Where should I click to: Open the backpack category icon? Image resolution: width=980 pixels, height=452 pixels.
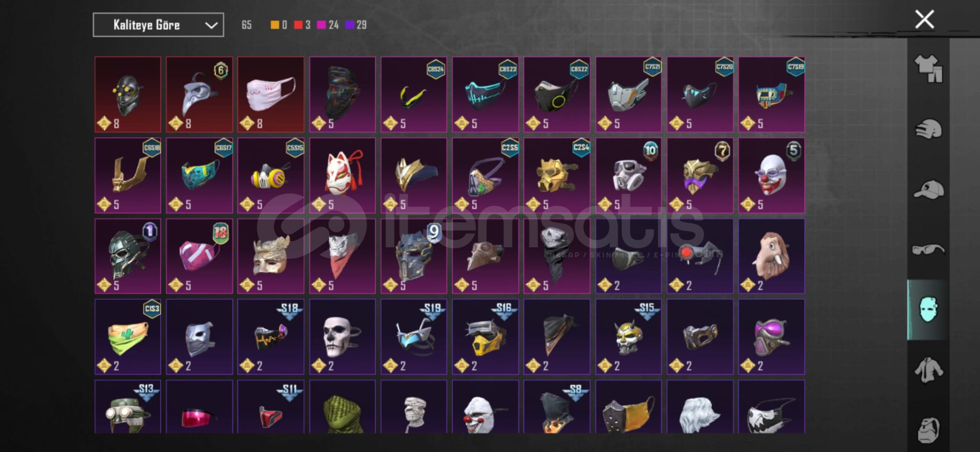(928, 431)
